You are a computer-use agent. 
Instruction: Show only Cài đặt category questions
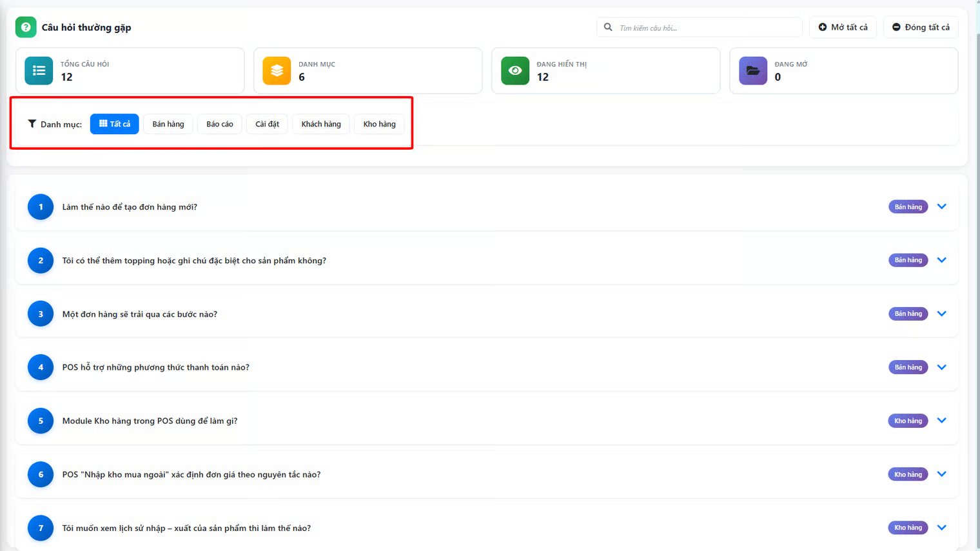coord(267,124)
